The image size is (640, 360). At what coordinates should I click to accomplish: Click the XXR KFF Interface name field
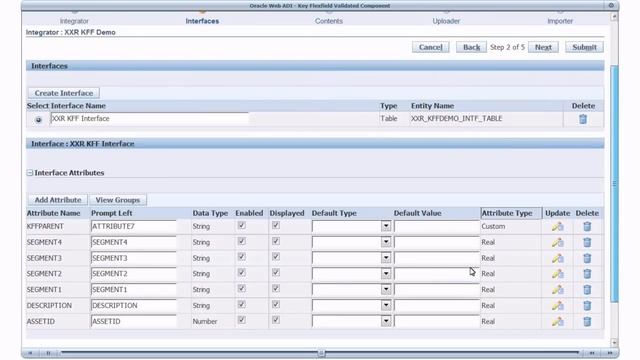(x=149, y=119)
